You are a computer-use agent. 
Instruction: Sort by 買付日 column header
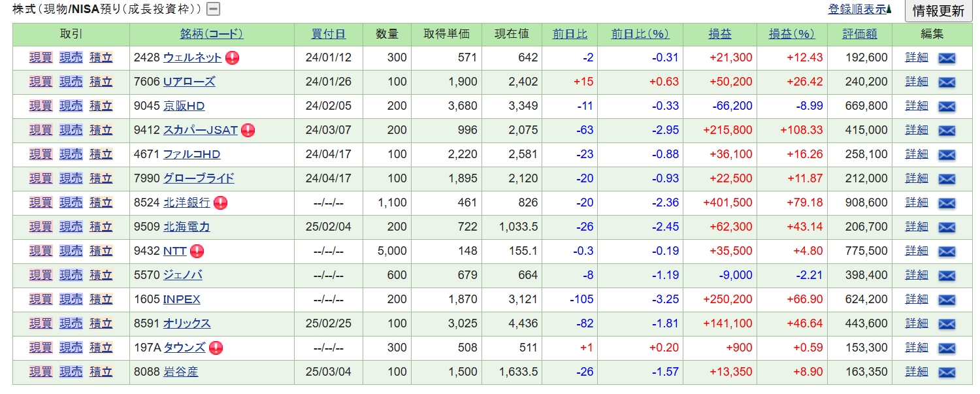[328, 34]
